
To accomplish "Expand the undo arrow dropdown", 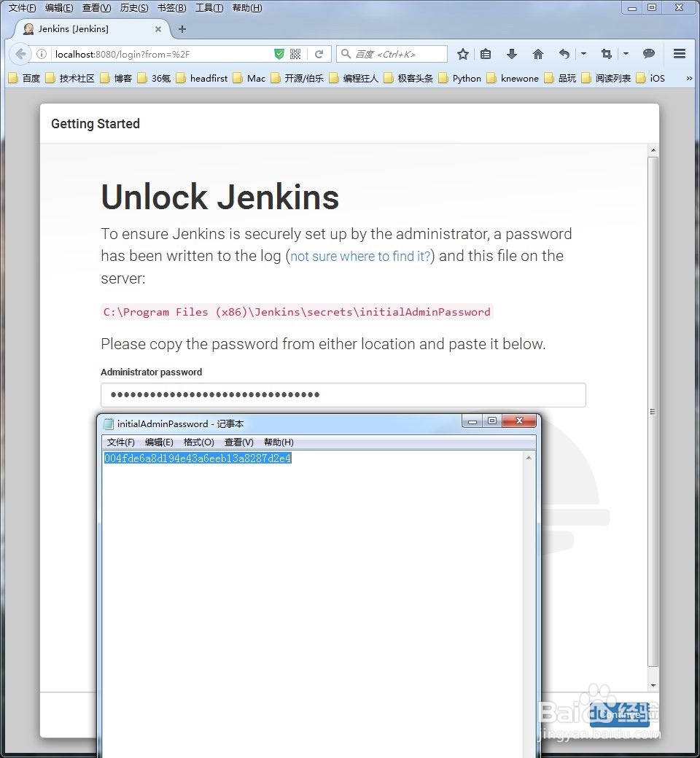I will tap(583, 54).
